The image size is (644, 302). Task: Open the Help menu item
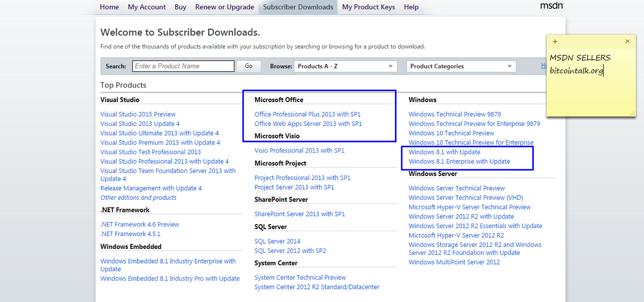(411, 7)
